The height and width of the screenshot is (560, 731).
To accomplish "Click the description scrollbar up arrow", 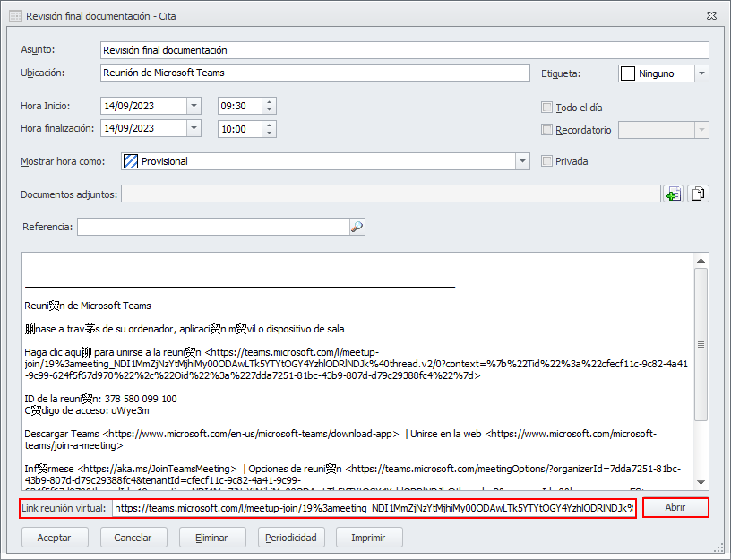I will point(701,260).
